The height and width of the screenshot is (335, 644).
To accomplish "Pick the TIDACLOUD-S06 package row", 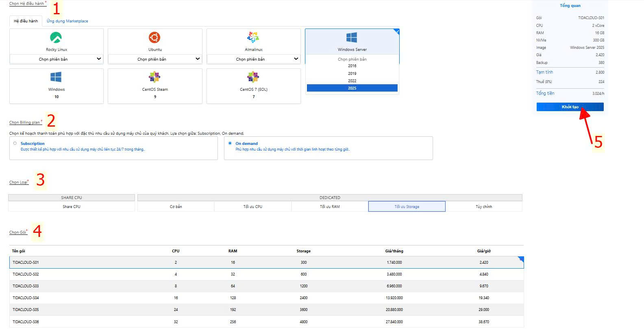I will [x=266, y=322].
